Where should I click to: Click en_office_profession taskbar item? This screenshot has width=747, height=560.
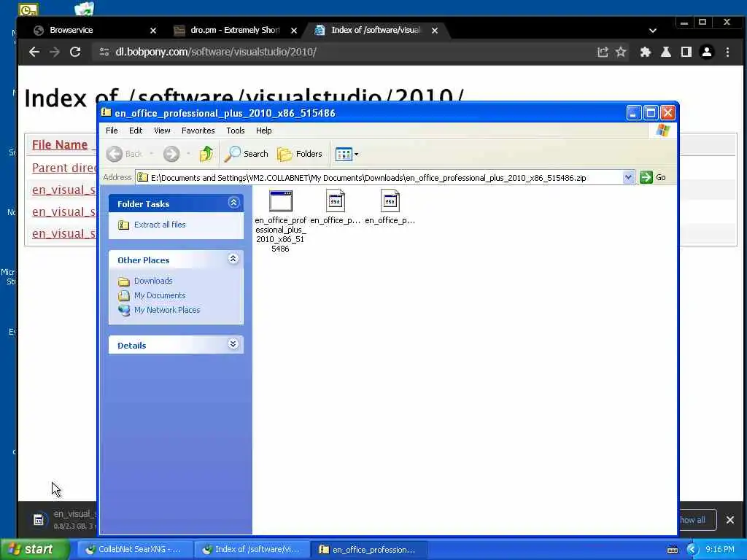tap(368, 550)
